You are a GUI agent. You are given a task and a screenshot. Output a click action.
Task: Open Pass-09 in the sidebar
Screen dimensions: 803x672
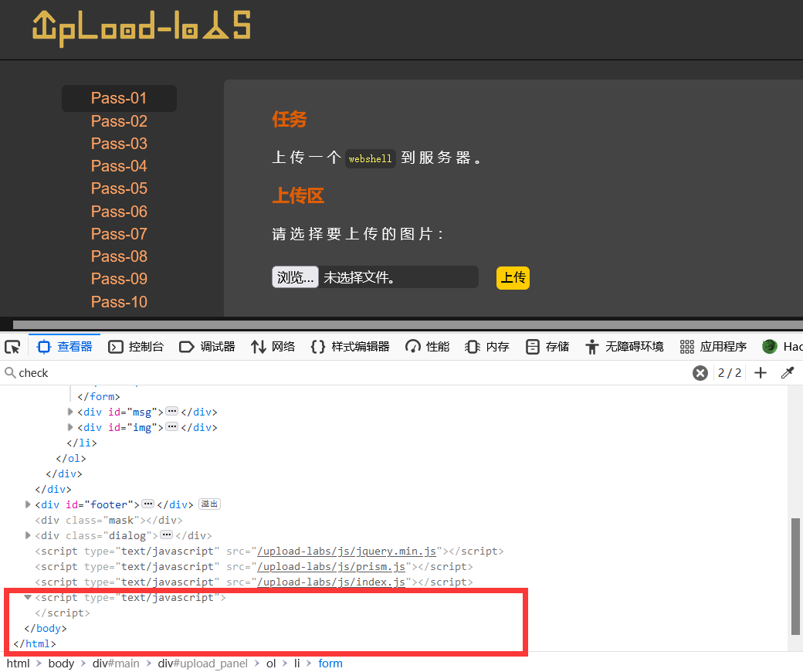click(x=119, y=279)
